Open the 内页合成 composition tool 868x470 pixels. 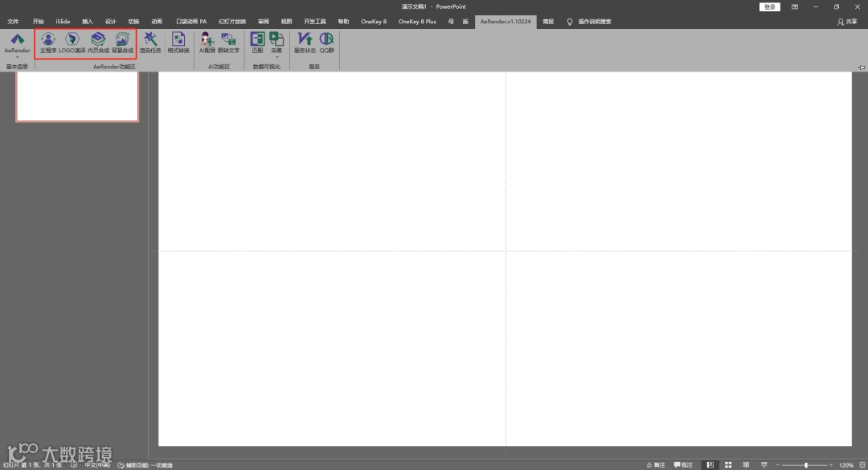[98, 43]
